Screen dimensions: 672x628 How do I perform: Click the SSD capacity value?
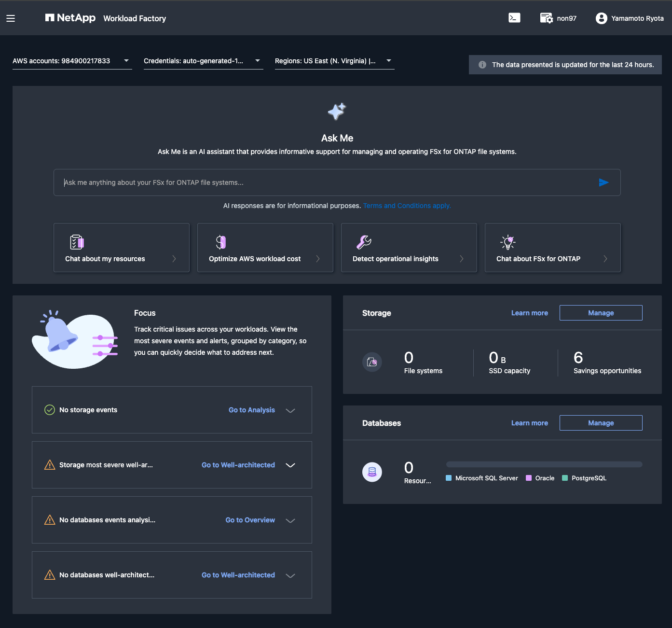497,358
